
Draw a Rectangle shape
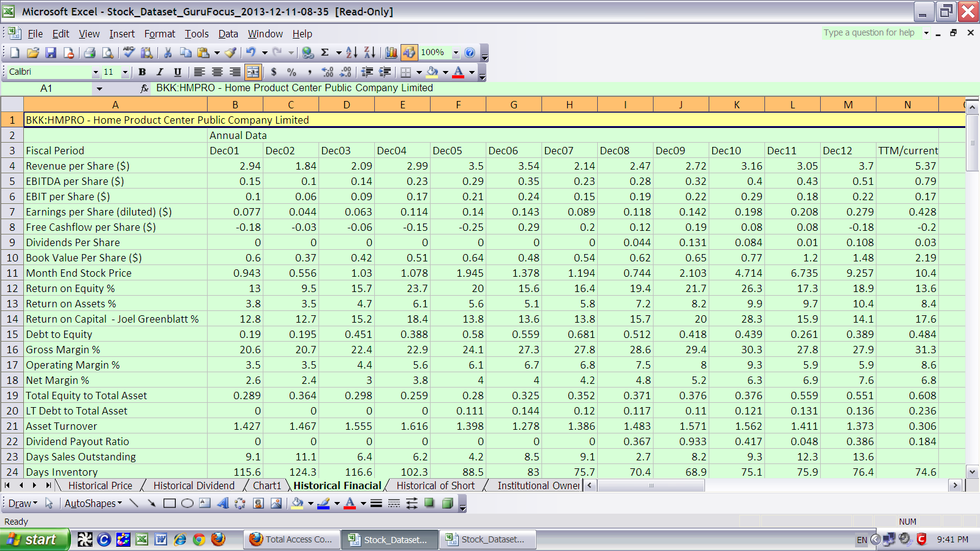[x=170, y=503]
